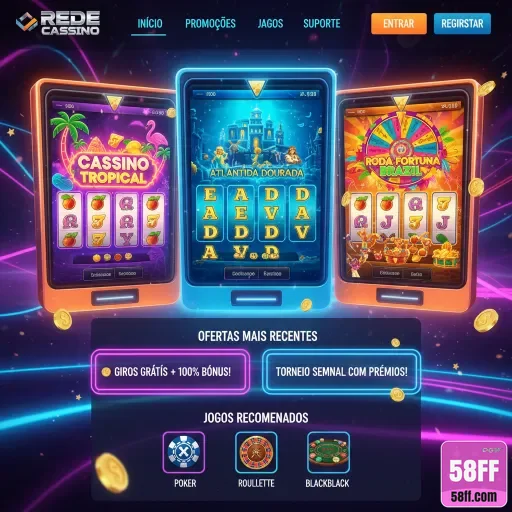This screenshot has width=512, height=512.
Task: Click the blue Regirstar button
Action: coord(462,24)
